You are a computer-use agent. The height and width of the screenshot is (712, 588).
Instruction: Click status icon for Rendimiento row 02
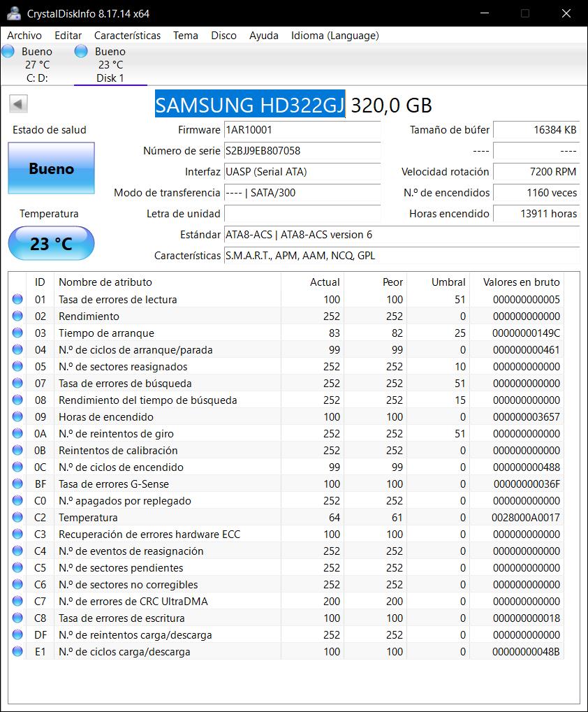coord(17,316)
